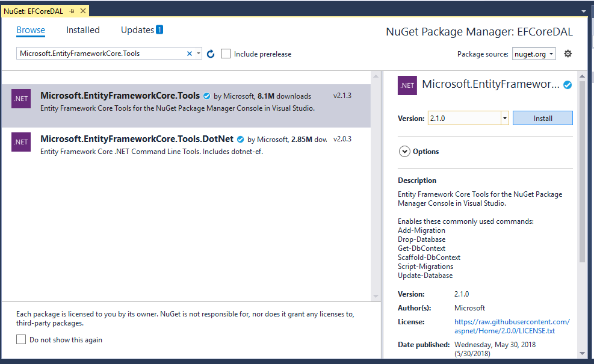Click the Get-DbContext command text
The image size is (594, 364).
pyautogui.click(x=421, y=248)
